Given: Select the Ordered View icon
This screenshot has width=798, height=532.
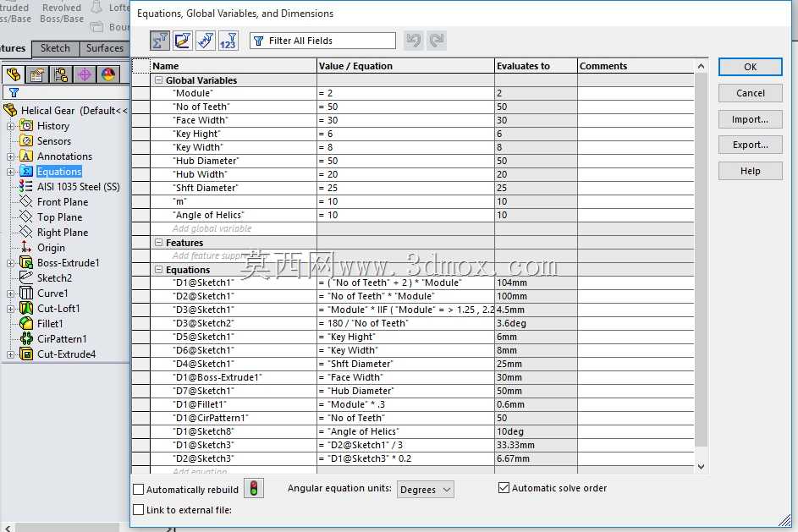Looking at the screenshot, I should (x=228, y=41).
